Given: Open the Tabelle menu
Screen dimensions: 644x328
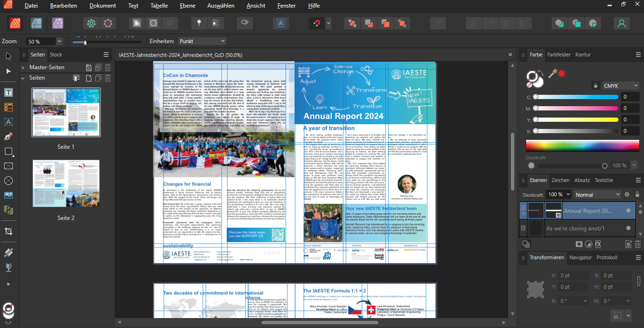Looking at the screenshot, I should click(x=159, y=6).
